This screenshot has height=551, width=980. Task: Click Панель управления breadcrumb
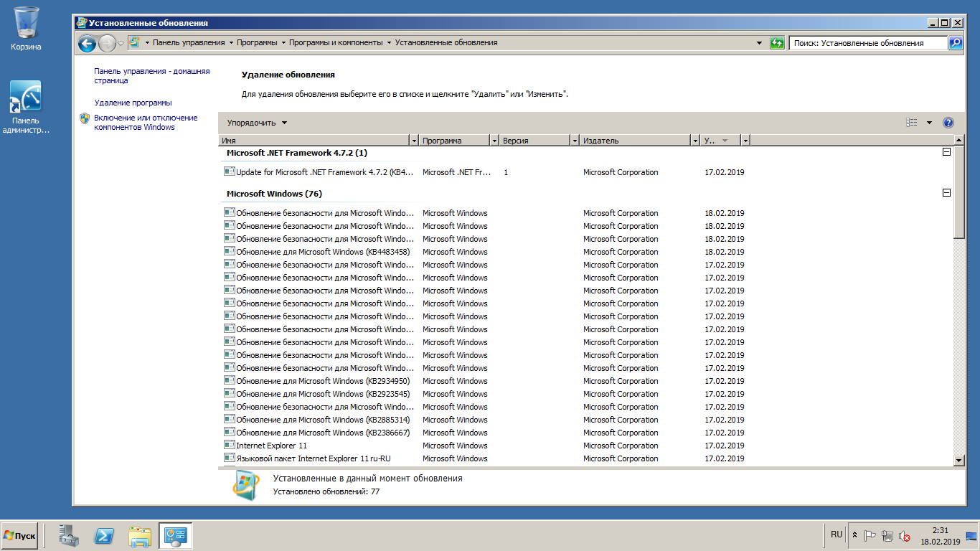189,43
